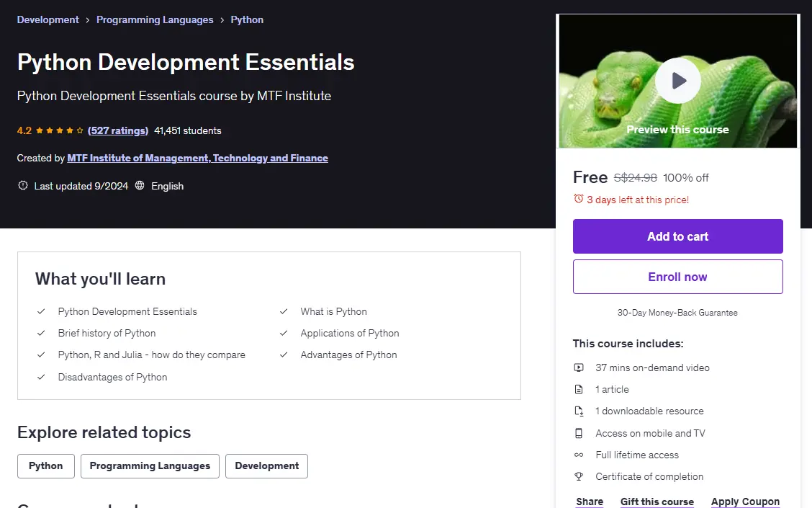Click checkmark beside Brief history of Python
This screenshot has height=508, width=812.
tap(41, 334)
